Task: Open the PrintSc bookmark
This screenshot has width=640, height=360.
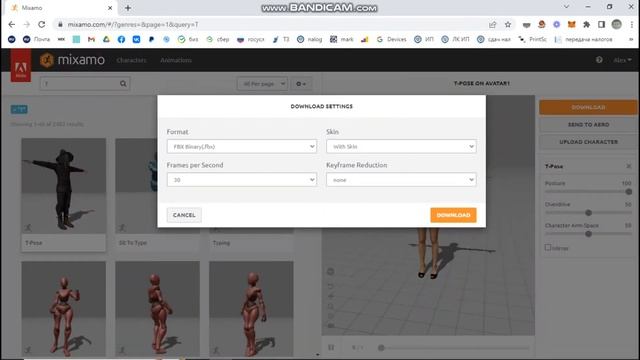Action: (x=532, y=39)
